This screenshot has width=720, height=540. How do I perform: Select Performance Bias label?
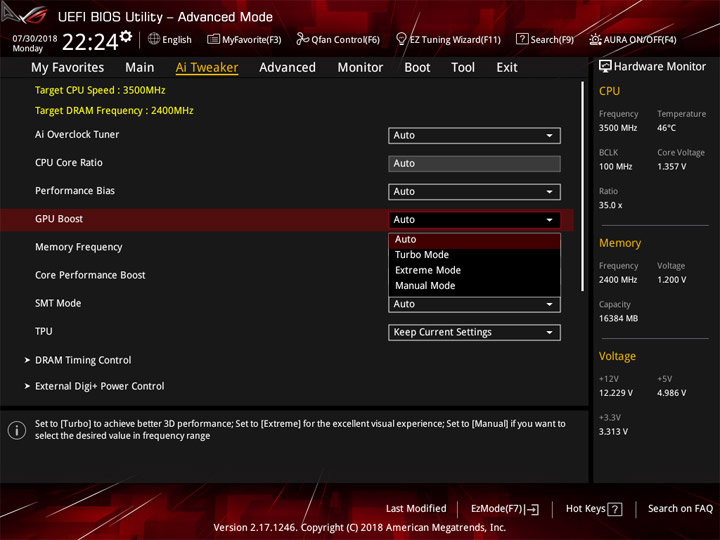[x=75, y=191]
